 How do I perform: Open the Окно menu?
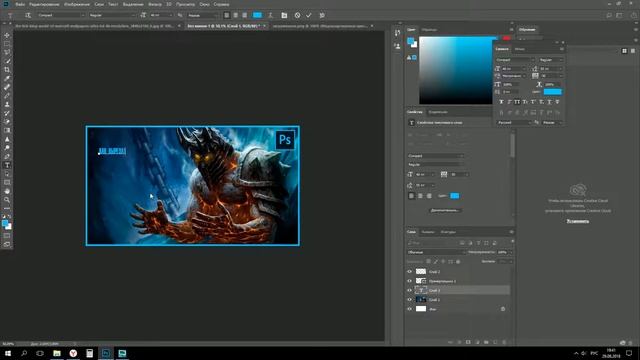[204, 4]
